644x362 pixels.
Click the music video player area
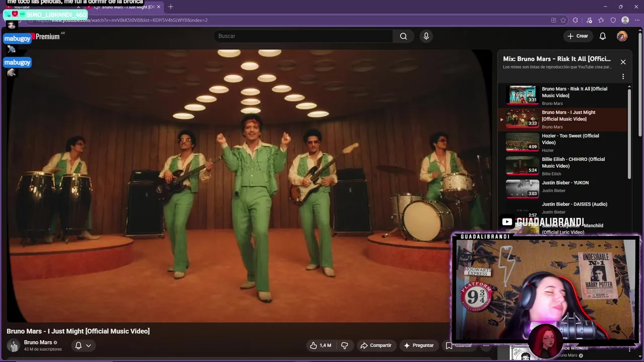pyautogui.click(x=250, y=186)
